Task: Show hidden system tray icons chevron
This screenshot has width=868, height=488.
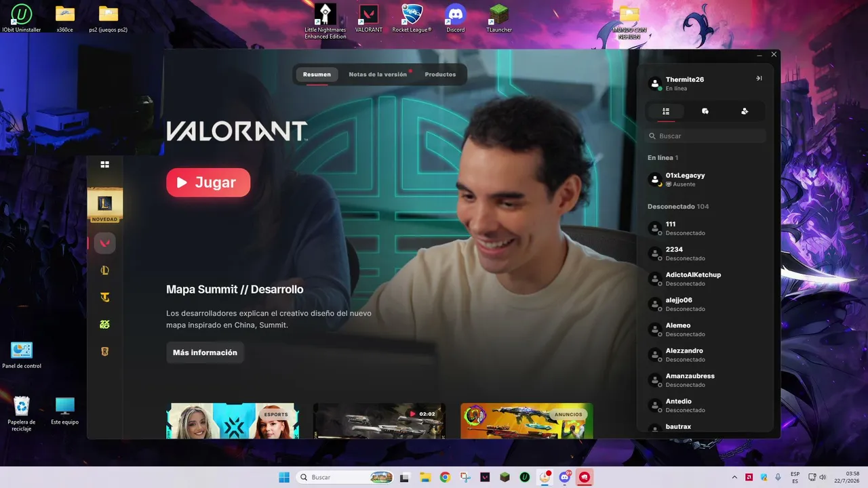Action: pyautogui.click(x=734, y=477)
